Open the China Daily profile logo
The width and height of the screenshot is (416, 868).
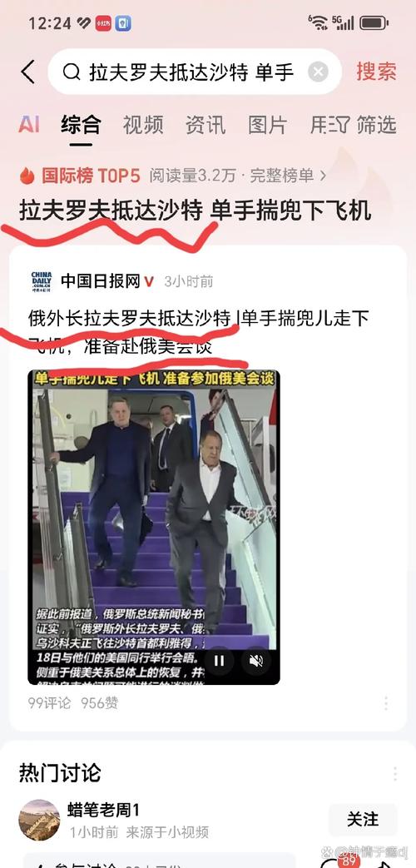(42, 282)
